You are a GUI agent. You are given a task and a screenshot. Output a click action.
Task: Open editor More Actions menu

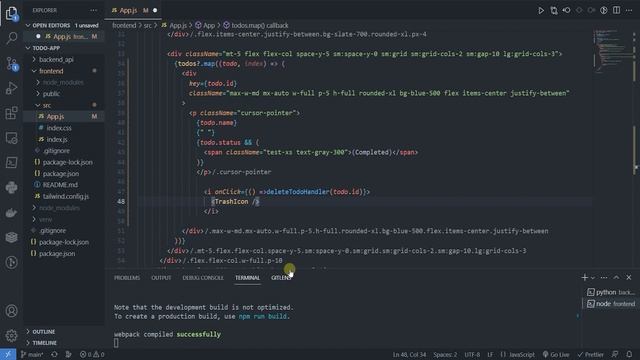[x=629, y=10]
